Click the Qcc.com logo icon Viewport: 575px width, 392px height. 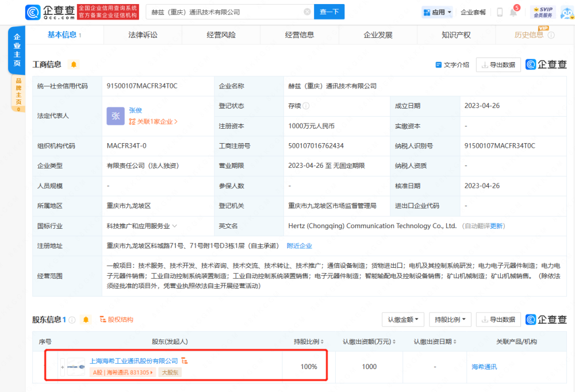click(33, 13)
